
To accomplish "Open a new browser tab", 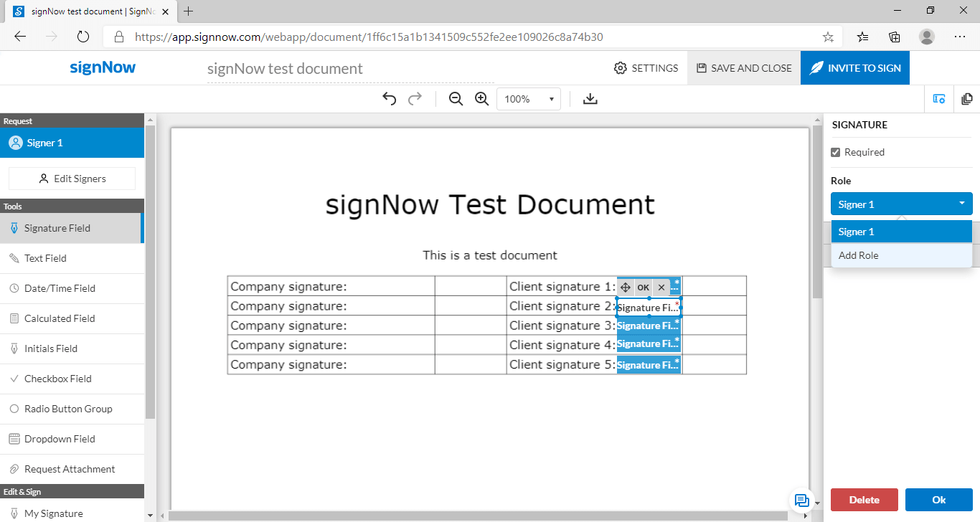I will [x=189, y=11].
